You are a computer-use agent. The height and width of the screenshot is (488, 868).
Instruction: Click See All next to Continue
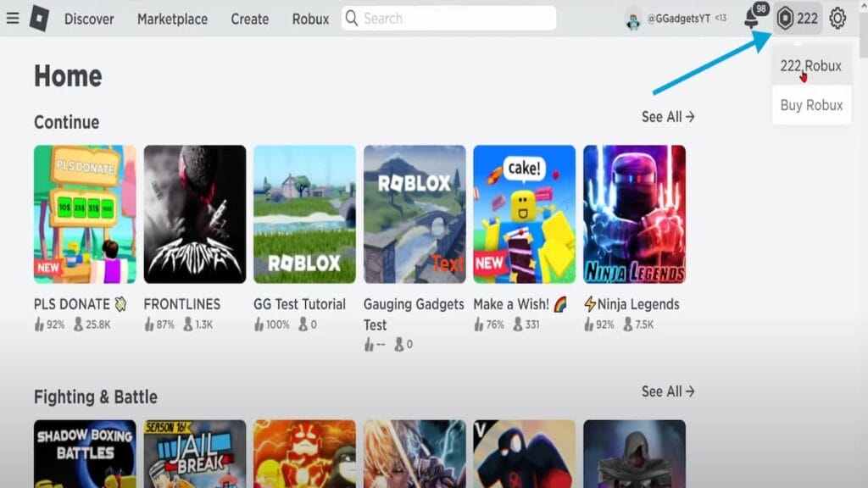coord(668,117)
